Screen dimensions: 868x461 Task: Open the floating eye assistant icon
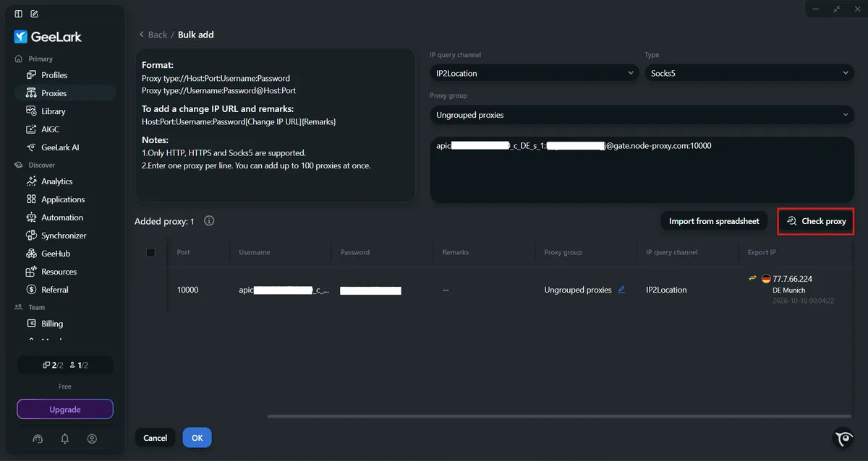[843, 438]
